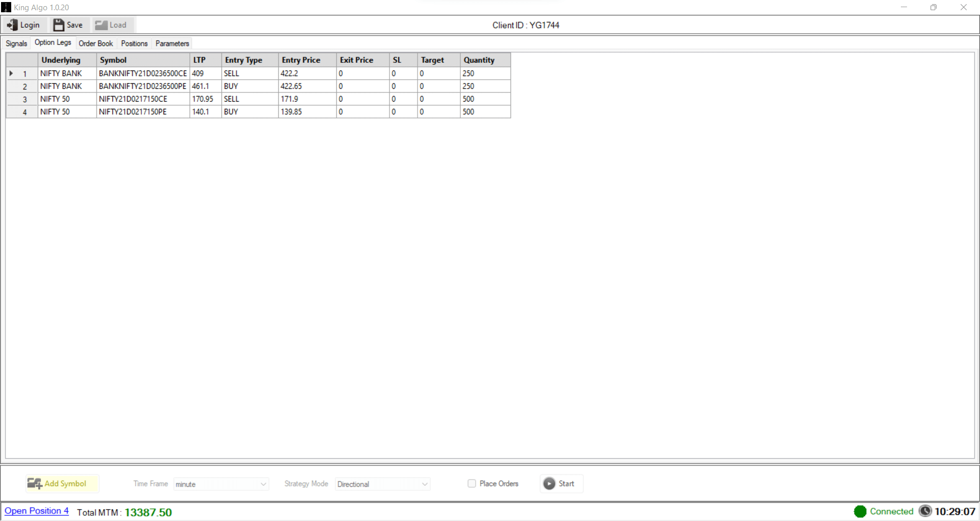Click the green Connected status indicator
980x521 pixels.
(860, 511)
